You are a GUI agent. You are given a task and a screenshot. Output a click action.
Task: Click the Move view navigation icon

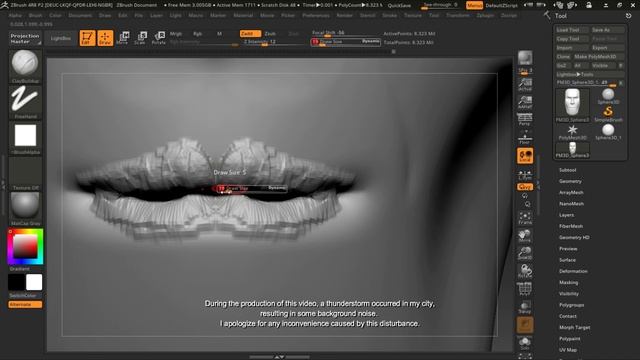coord(525,236)
